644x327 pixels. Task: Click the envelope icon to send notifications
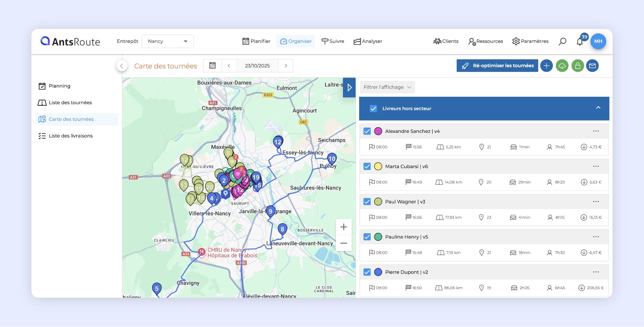[593, 66]
